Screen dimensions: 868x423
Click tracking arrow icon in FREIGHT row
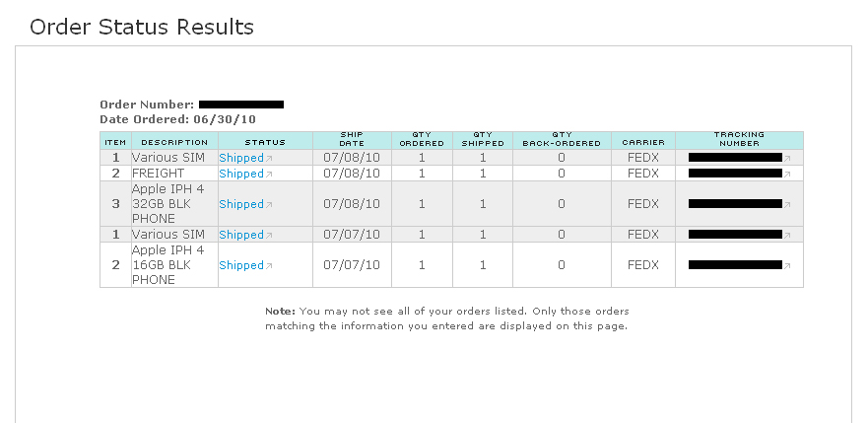pyautogui.click(x=787, y=175)
